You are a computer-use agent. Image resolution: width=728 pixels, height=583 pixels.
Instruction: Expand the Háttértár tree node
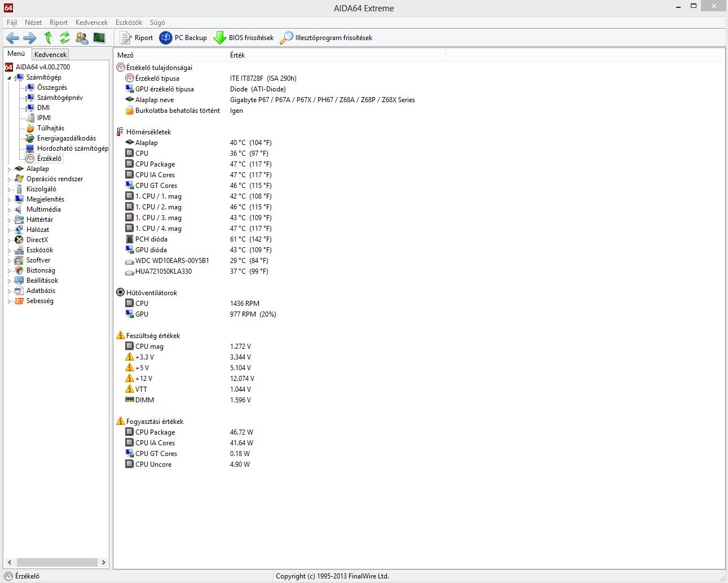point(9,220)
